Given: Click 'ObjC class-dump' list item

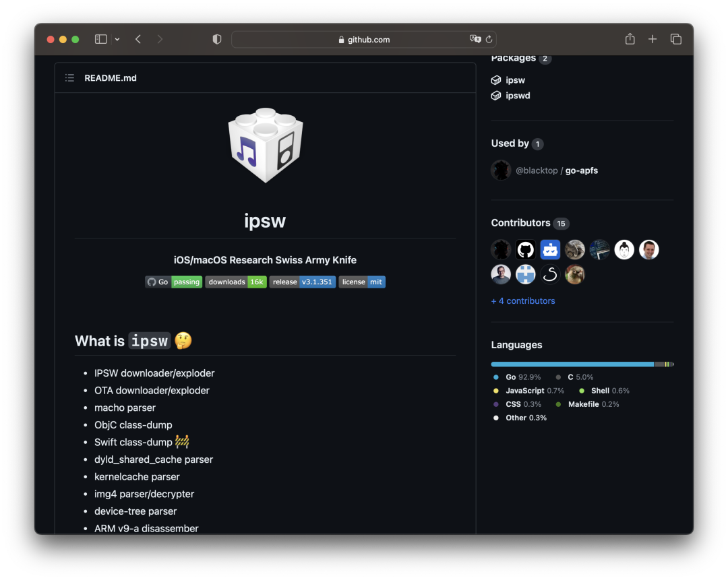Looking at the screenshot, I should (x=133, y=424).
